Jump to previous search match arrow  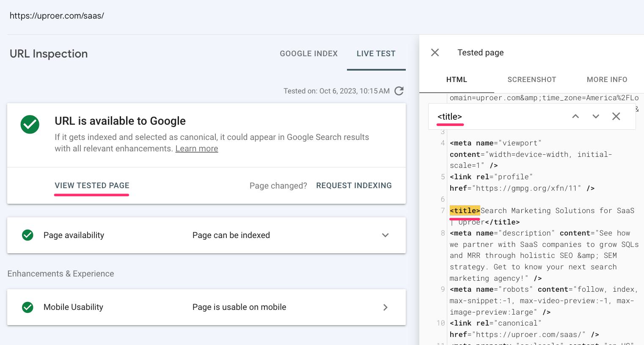(x=575, y=116)
